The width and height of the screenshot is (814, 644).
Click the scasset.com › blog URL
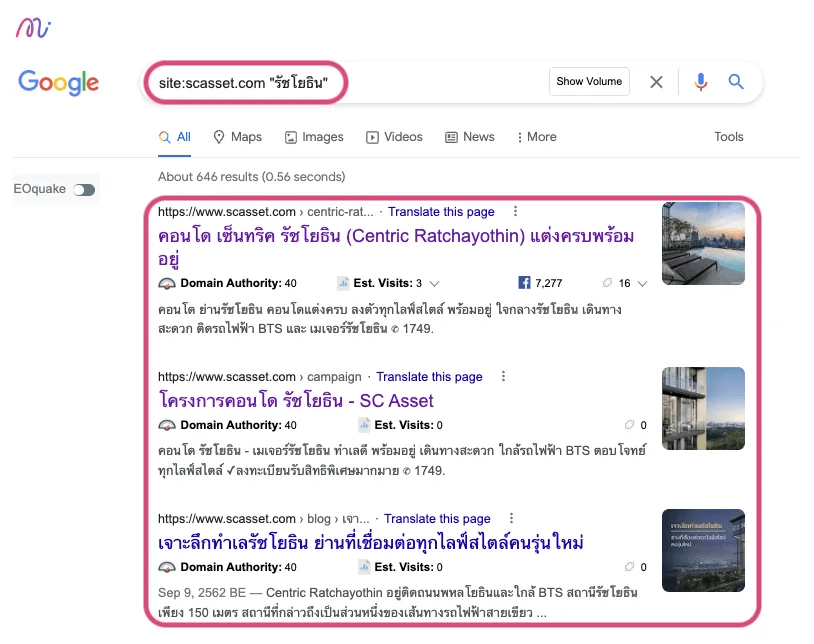[x=264, y=519]
